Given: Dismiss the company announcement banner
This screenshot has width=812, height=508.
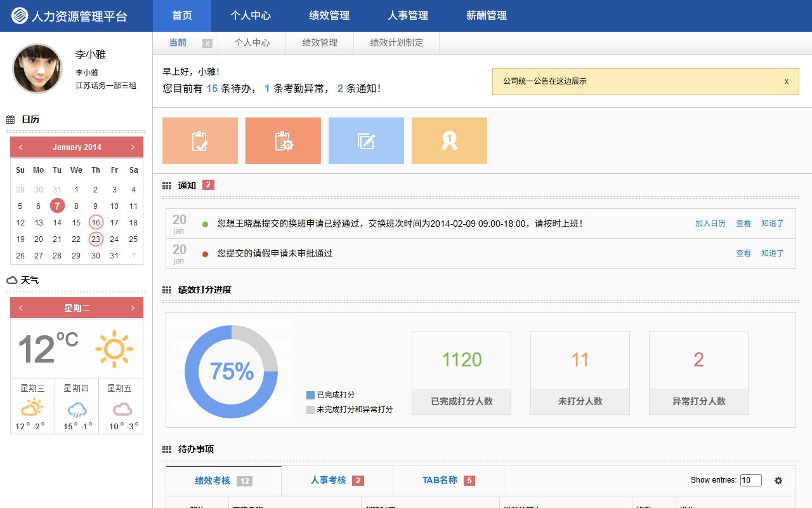Looking at the screenshot, I should click(787, 81).
